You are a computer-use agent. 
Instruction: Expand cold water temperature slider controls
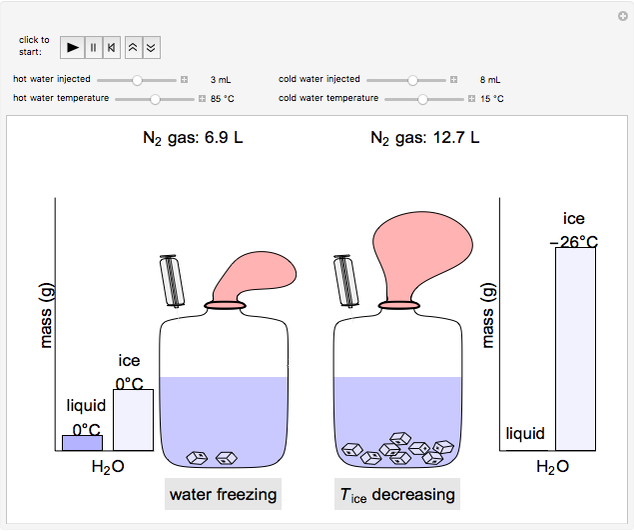coord(471,99)
